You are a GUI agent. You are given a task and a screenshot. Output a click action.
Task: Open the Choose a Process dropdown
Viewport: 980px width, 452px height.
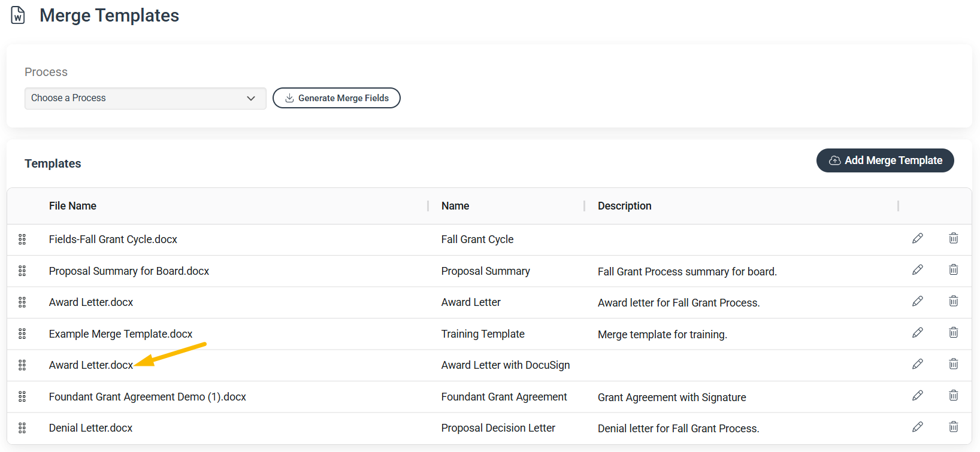coord(145,98)
